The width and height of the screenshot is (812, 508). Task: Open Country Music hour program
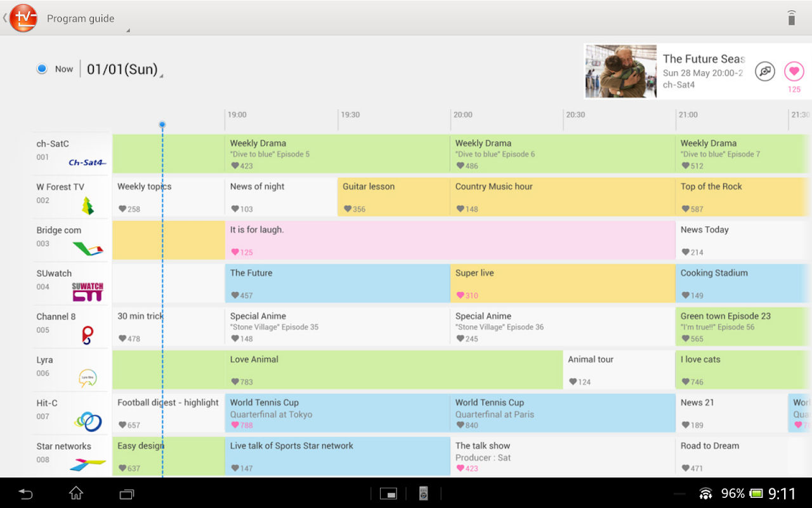563,197
